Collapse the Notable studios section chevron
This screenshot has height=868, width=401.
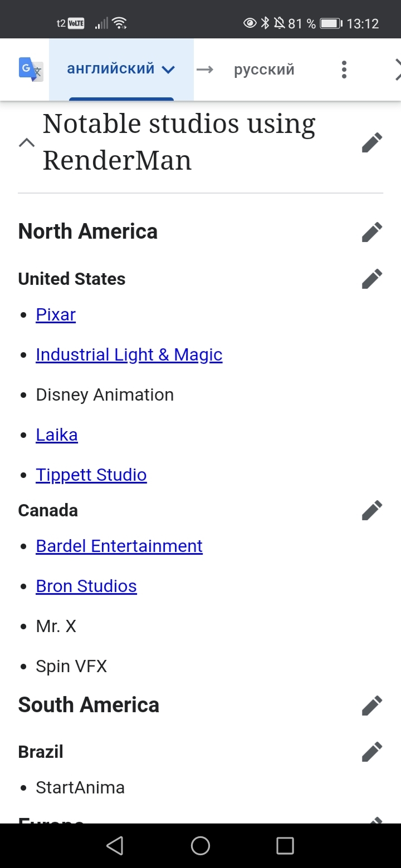pos(27,142)
